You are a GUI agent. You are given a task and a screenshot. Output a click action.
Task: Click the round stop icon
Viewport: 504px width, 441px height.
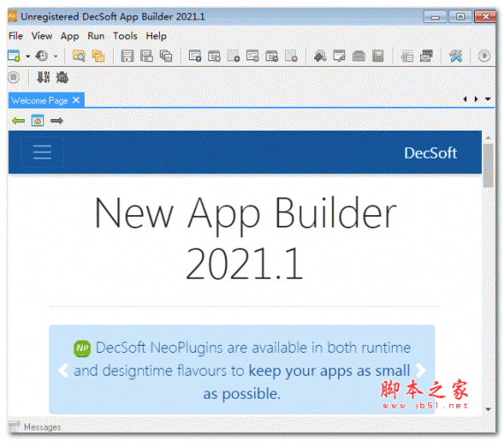14,77
